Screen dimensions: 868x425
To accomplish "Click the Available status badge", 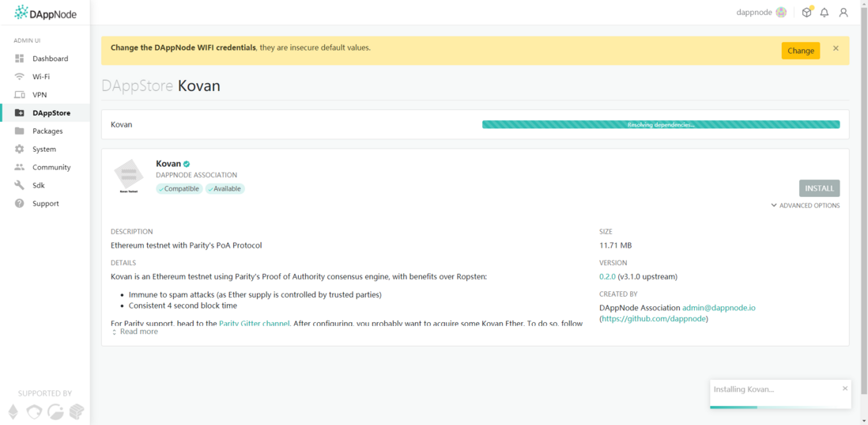I will pyautogui.click(x=225, y=189).
